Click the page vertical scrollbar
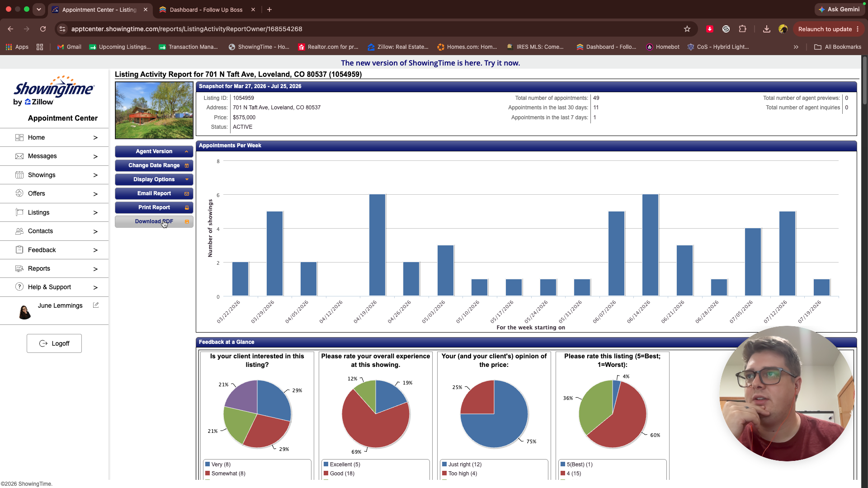 [x=864, y=81]
